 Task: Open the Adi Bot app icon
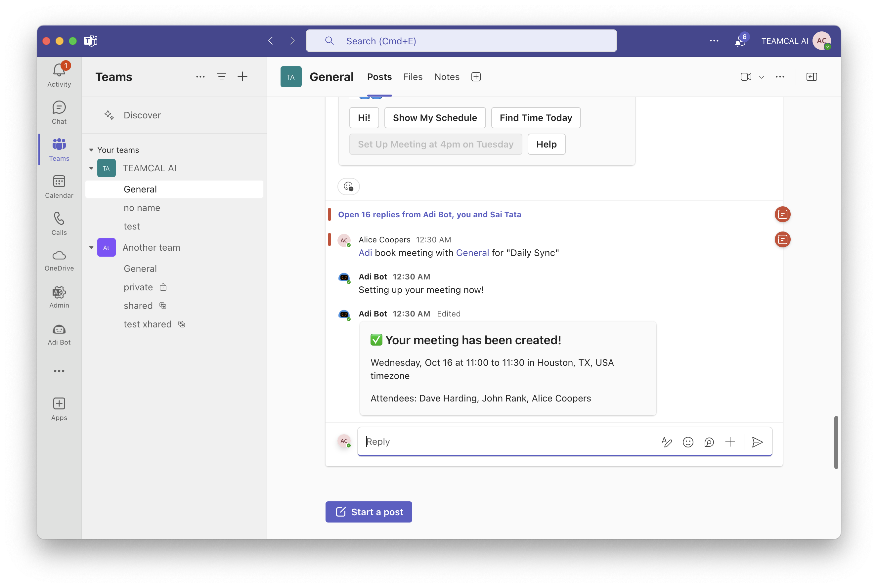click(59, 334)
